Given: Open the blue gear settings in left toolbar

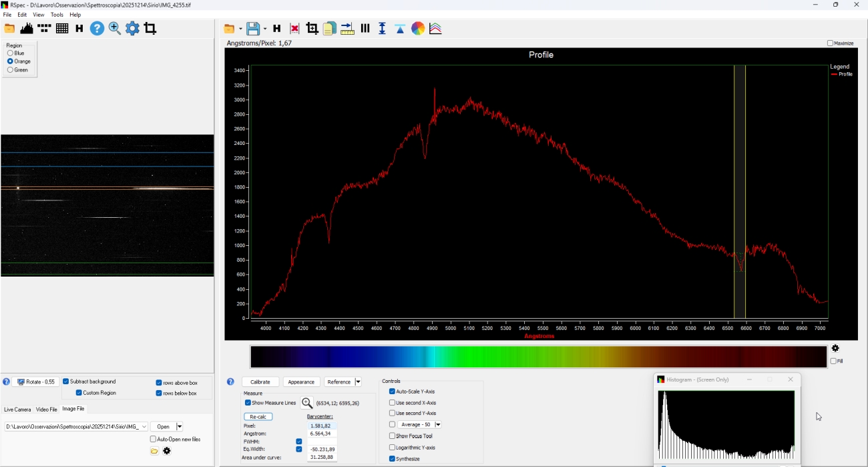Looking at the screenshot, I should coord(133,29).
